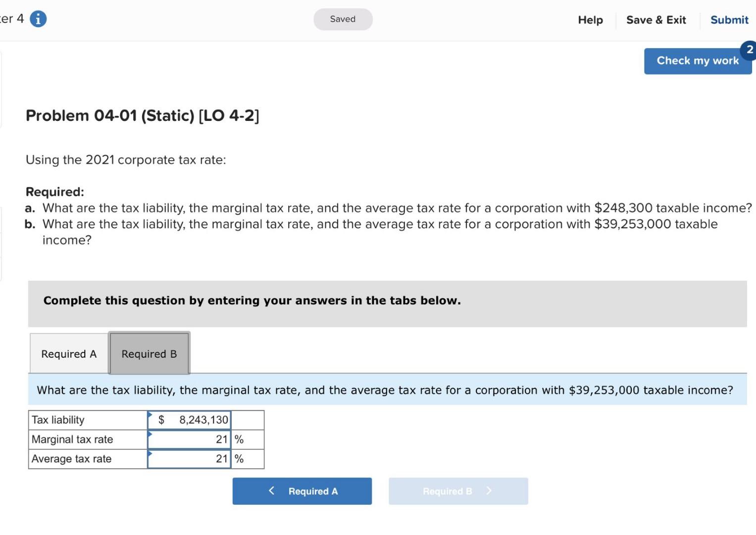The height and width of the screenshot is (535, 756).
Task: Click the dollar sign cell in Tax liability row
Action: (x=160, y=420)
